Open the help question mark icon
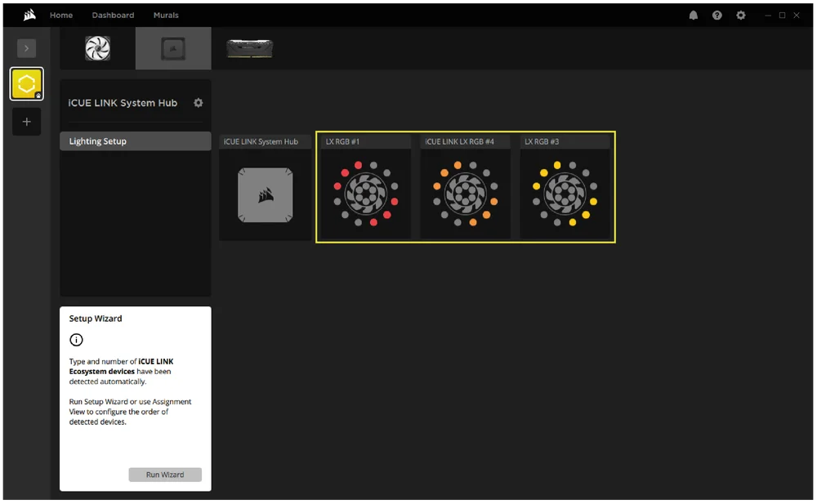 tap(717, 15)
